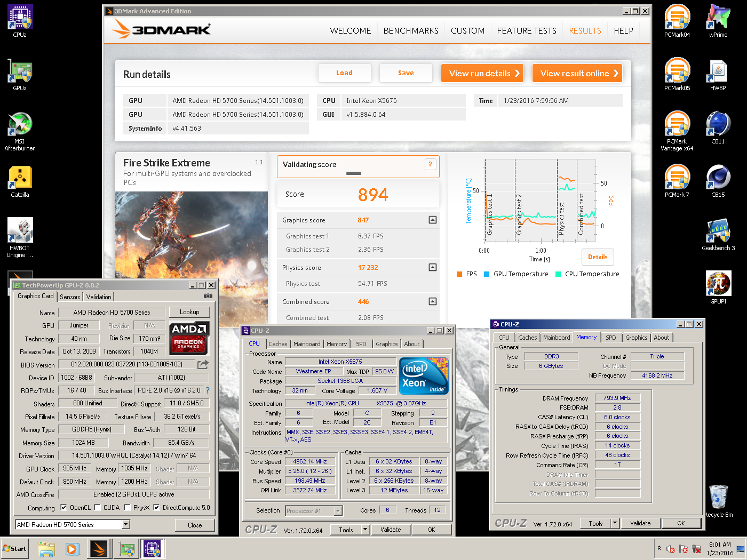Click Save button in Run details
This screenshot has width=747, height=560.
pos(406,73)
